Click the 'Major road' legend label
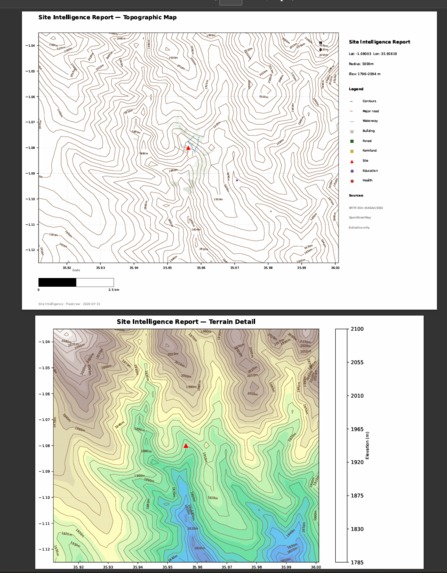This screenshot has width=447, height=573. (371, 111)
